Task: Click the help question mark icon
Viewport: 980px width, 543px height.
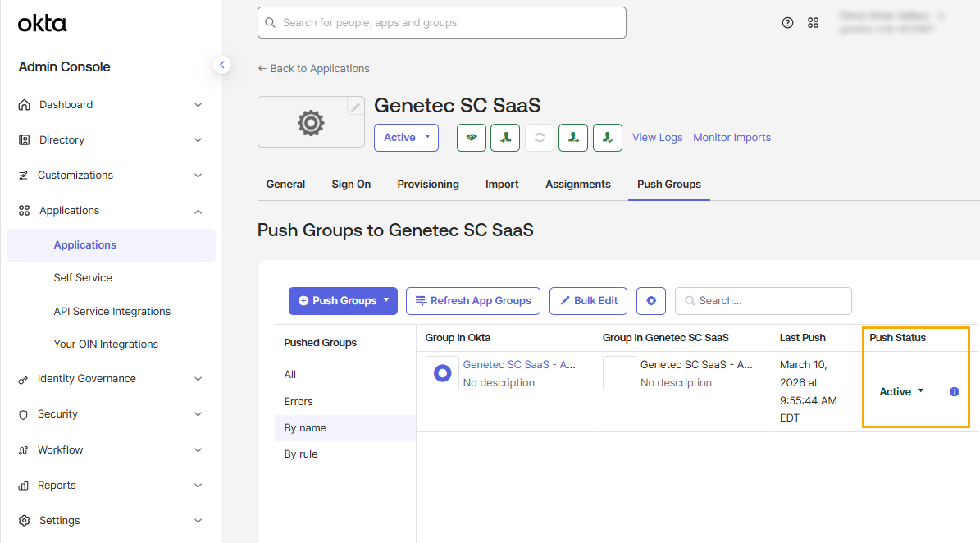Action: [787, 22]
